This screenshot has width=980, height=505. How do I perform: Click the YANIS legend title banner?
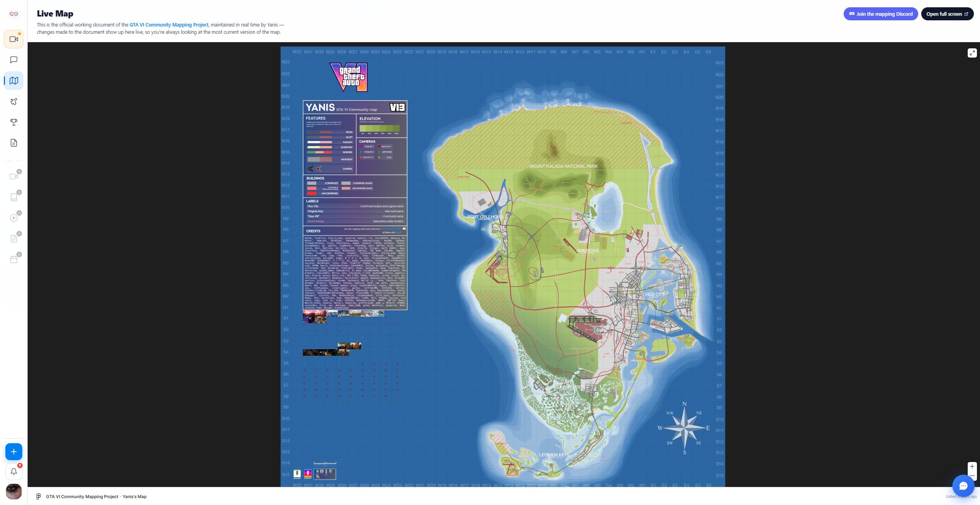pos(355,107)
